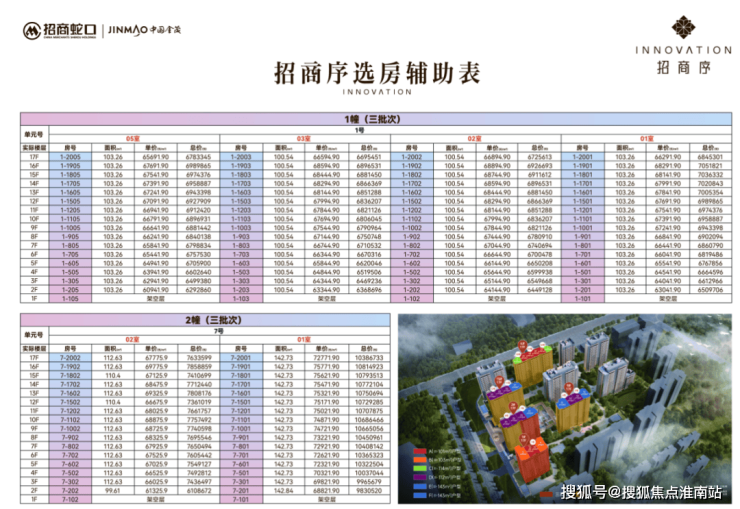The image size is (740, 509).
Task: Select room cell 1-2003
Action: pyautogui.click(x=241, y=157)
